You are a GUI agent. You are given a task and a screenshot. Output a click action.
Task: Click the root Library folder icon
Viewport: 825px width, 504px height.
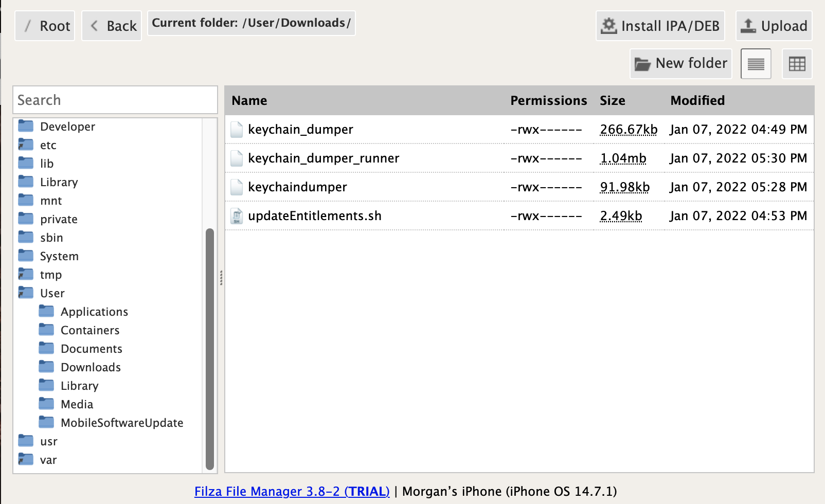click(x=26, y=182)
